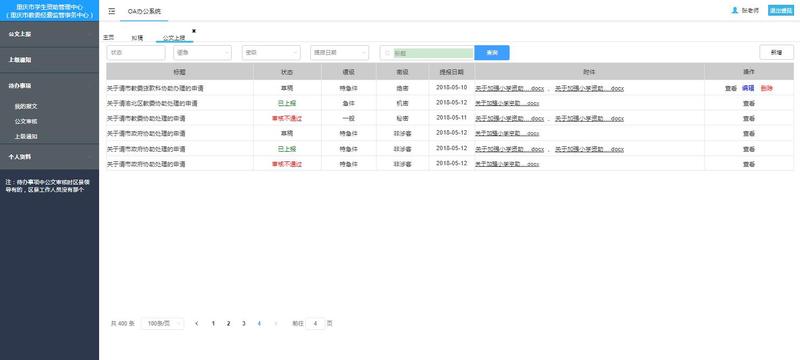Click the title cell of the 2018-05-10 row
The height and width of the screenshot is (360, 800).
tap(180, 88)
